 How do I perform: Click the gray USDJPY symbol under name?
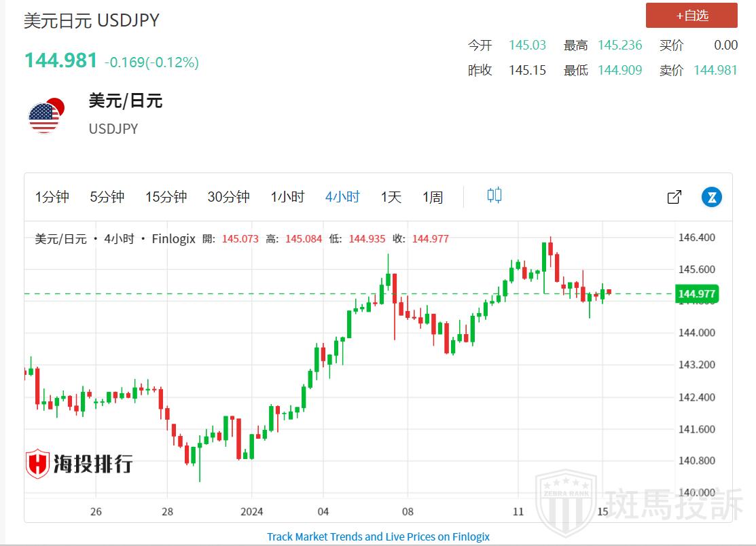(x=113, y=129)
